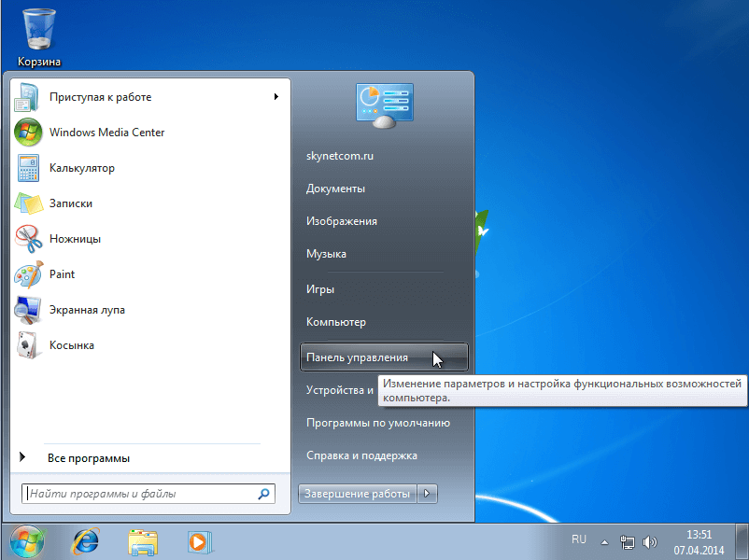Image resolution: width=749 pixels, height=560 pixels.
Task: Click the Завершение работы shutdown button
Action: [357, 494]
